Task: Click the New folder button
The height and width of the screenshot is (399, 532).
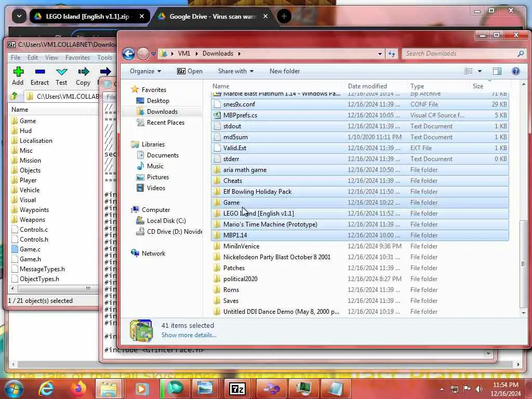Action: pos(285,71)
